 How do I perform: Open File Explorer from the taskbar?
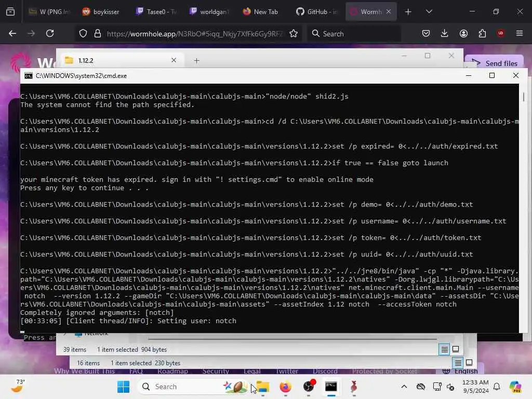(x=263, y=387)
